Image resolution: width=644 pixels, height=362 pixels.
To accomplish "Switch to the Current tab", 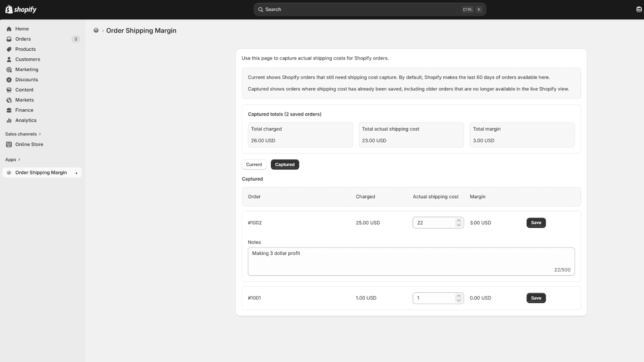I will (254, 165).
